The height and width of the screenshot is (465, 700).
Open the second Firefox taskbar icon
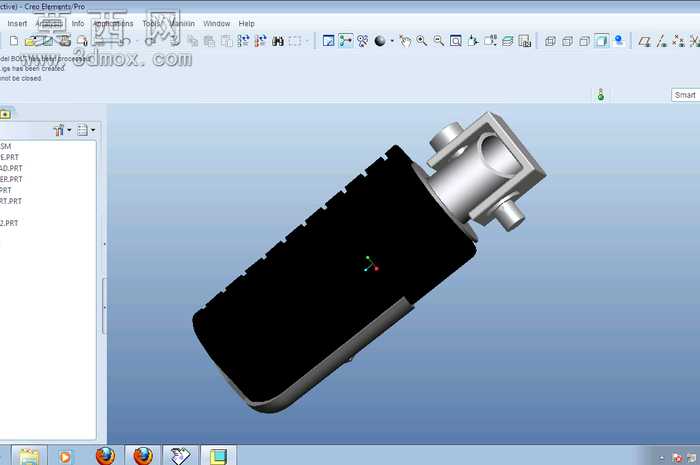tap(143, 456)
